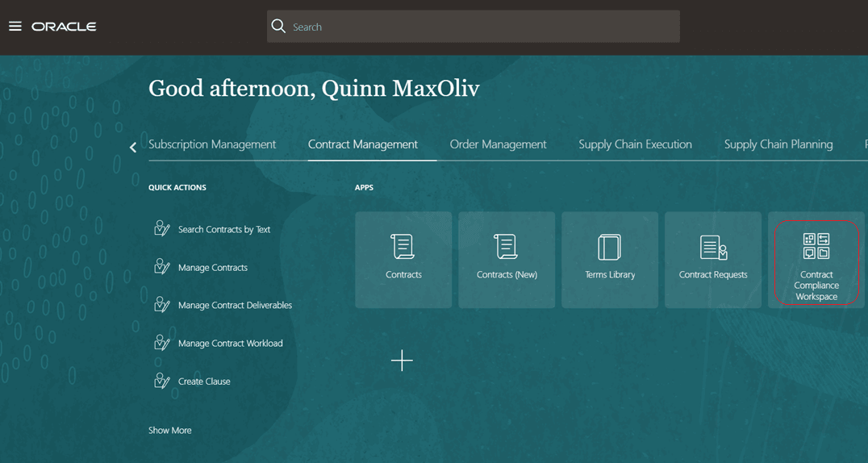Screen dimensions: 868x463
Task: Open Create Clause quick action
Action: click(x=204, y=382)
